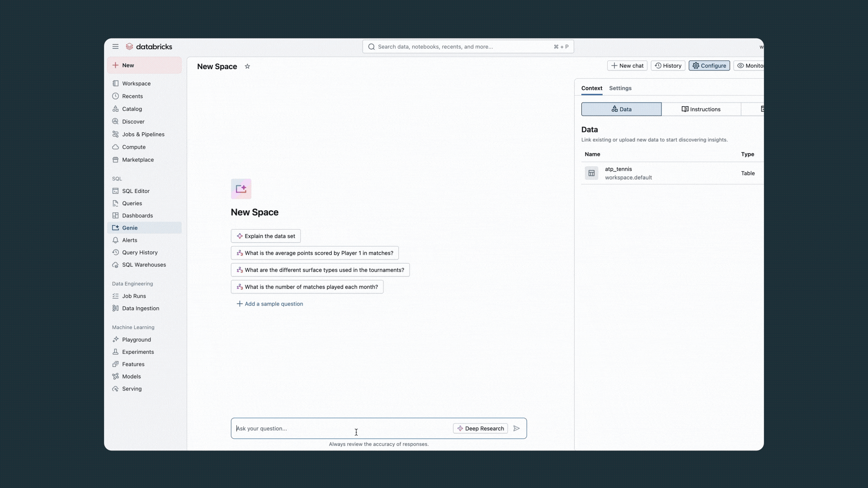Select the Data segment in Context
This screenshot has width=868, height=488.
point(621,109)
